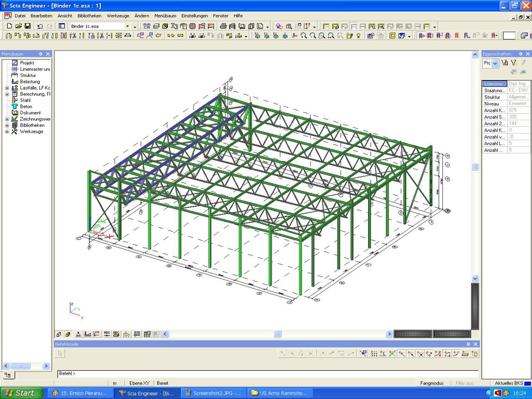Click the New project icon
532x399 pixels.
click(x=9, y=26)
